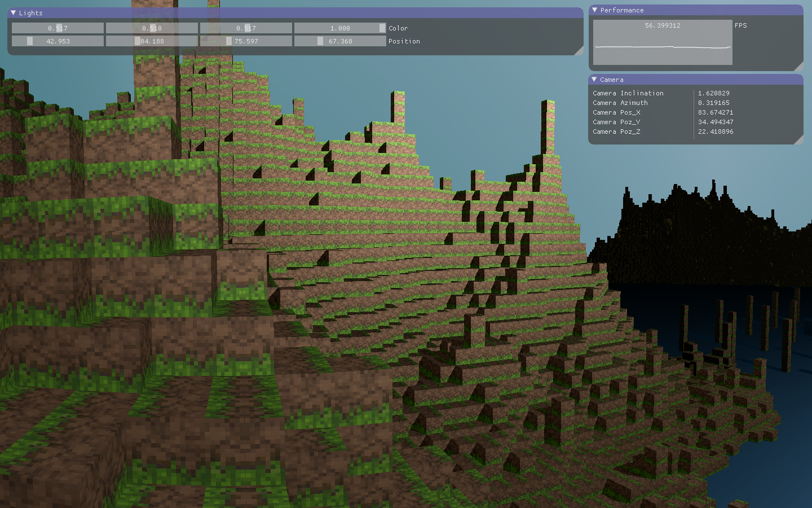Collapse the Camera panel triangle
812x508 pixels.
click(594, 80)
